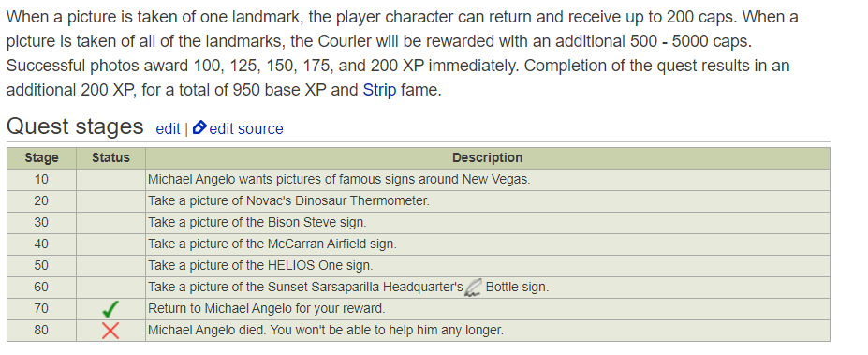Click stage number 60 cell

(41, 288)
